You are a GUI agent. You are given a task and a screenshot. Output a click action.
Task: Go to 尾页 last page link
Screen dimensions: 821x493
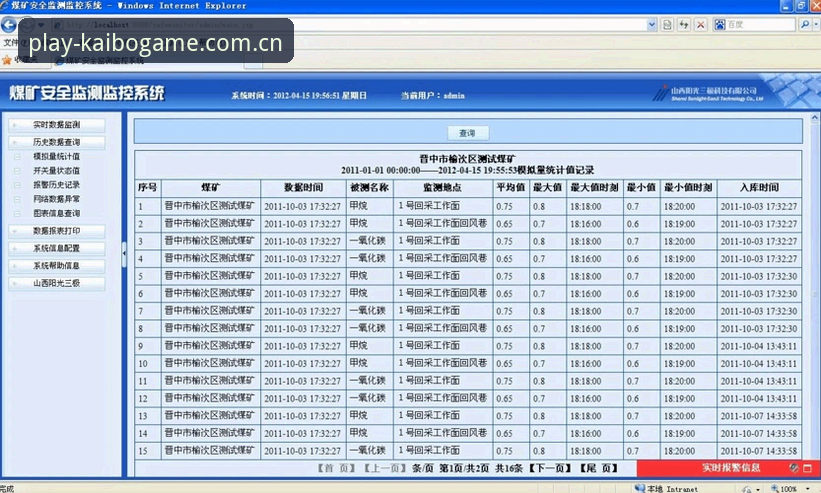point(598,468)
